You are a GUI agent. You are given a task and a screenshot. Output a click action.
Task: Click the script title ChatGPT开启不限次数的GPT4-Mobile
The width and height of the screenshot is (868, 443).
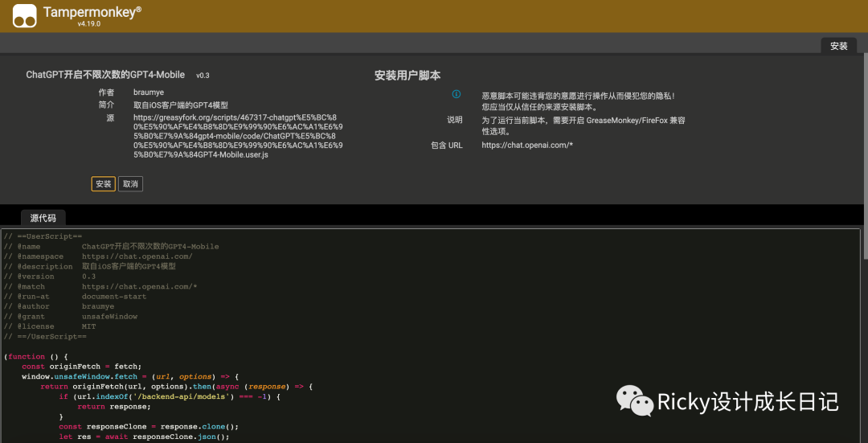click(x=105, y=75)
